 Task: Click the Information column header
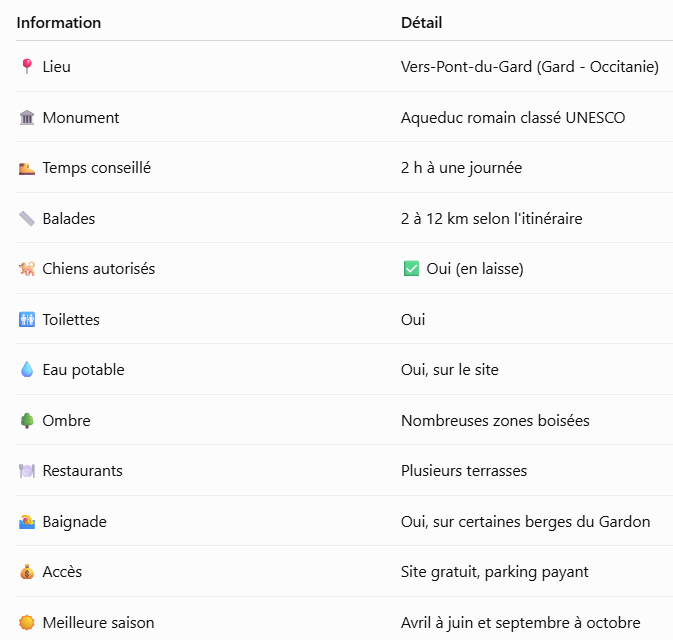[59, 22]
